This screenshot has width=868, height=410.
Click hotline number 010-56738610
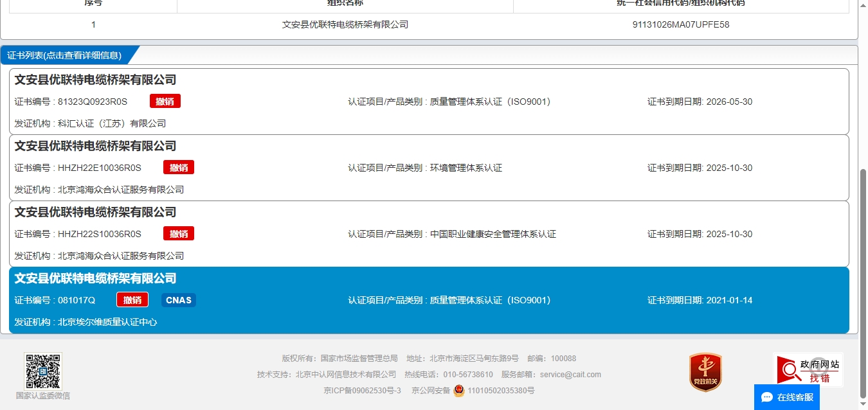coord(468,375)
